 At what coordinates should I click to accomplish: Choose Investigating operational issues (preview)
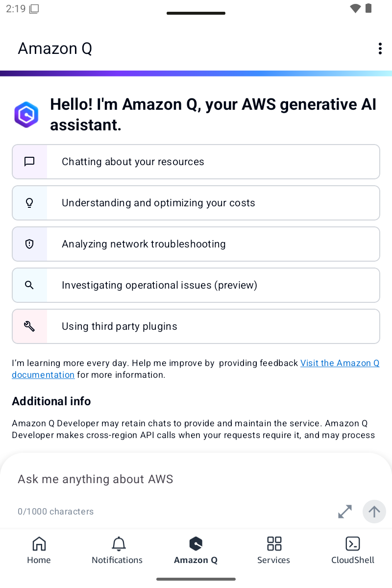(x=196, y=285)
